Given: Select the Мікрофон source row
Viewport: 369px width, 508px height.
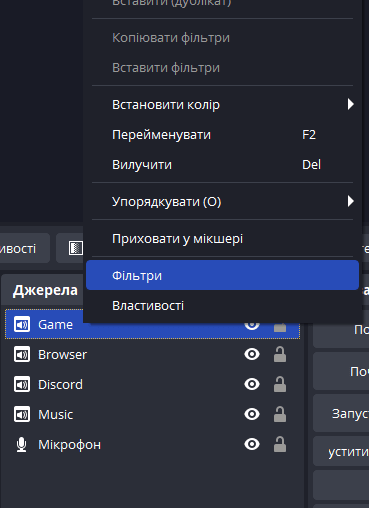Looking at the screenshot, I should point(152,444).
